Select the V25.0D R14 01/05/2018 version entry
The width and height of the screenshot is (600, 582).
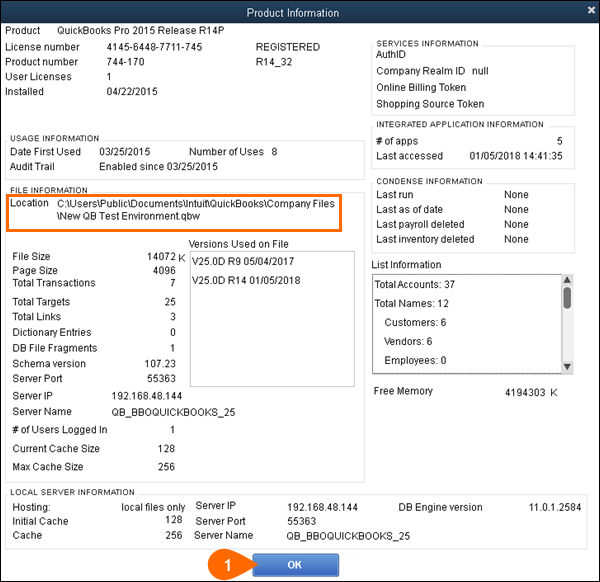(246, 280)
